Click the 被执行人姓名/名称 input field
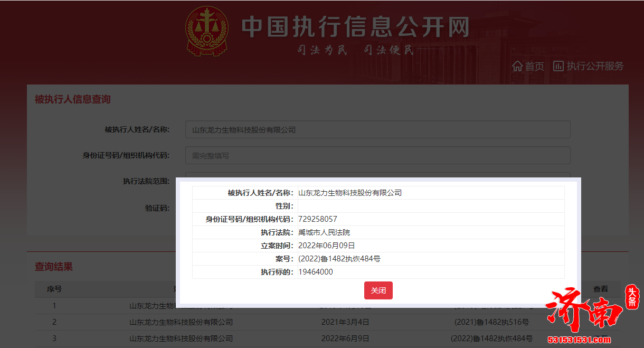Screen dimensions: 644x348 pos(377,129)
